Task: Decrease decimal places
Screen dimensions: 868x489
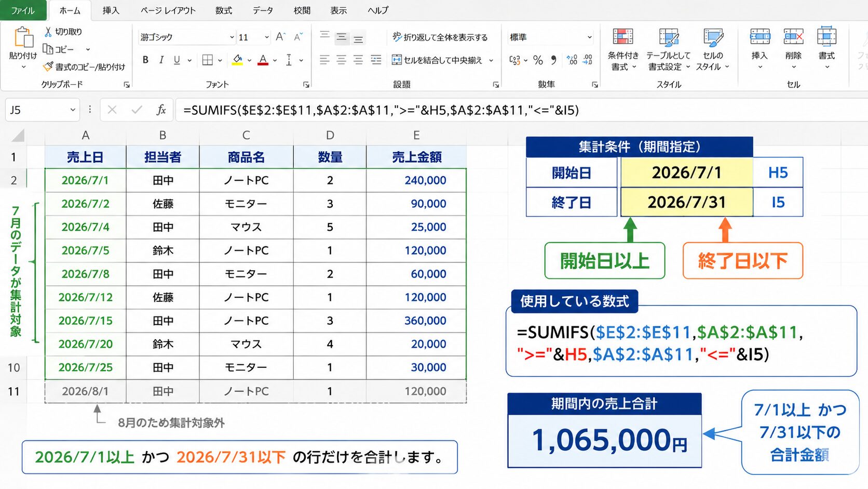Action: 588,60
